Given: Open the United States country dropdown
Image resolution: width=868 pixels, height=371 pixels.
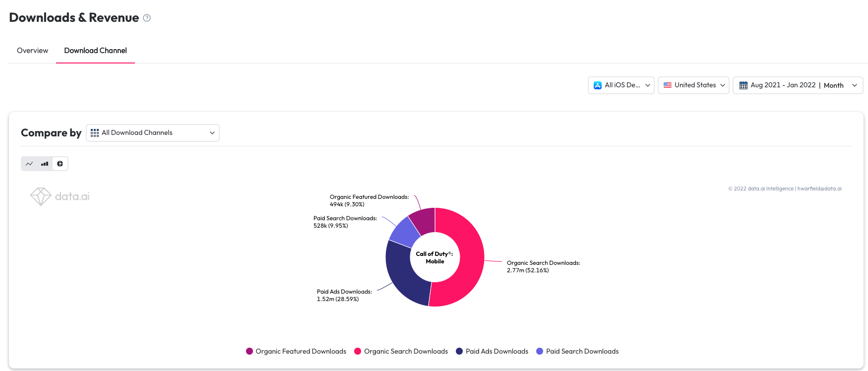Looking at the screenshot, I should (693, 85).
